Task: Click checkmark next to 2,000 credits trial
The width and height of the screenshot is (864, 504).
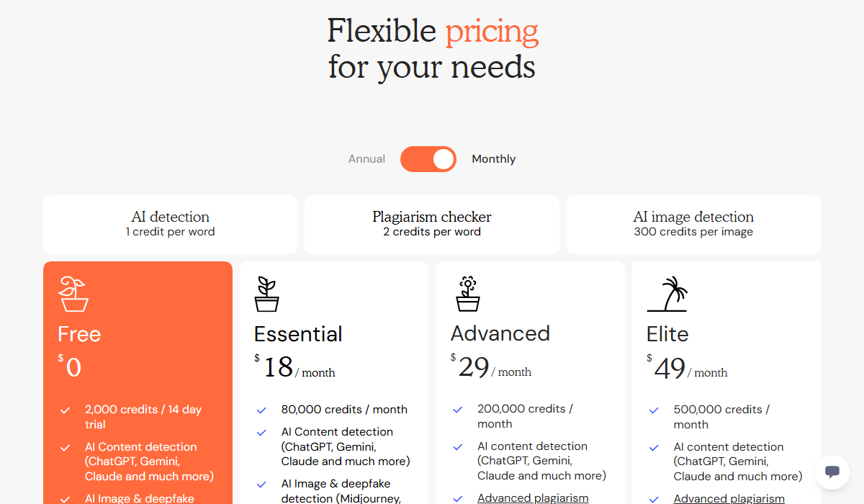Action: pos(66,410)
